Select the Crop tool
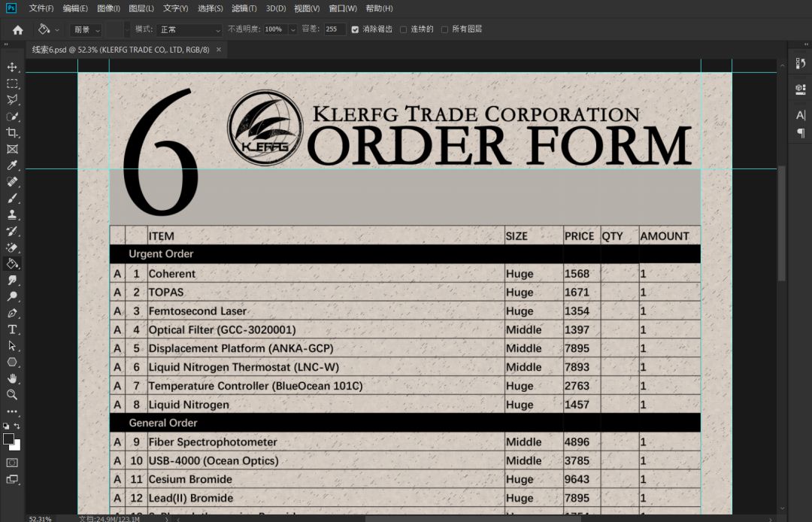This screenshot has width=812, height=522. pos(12,132)
